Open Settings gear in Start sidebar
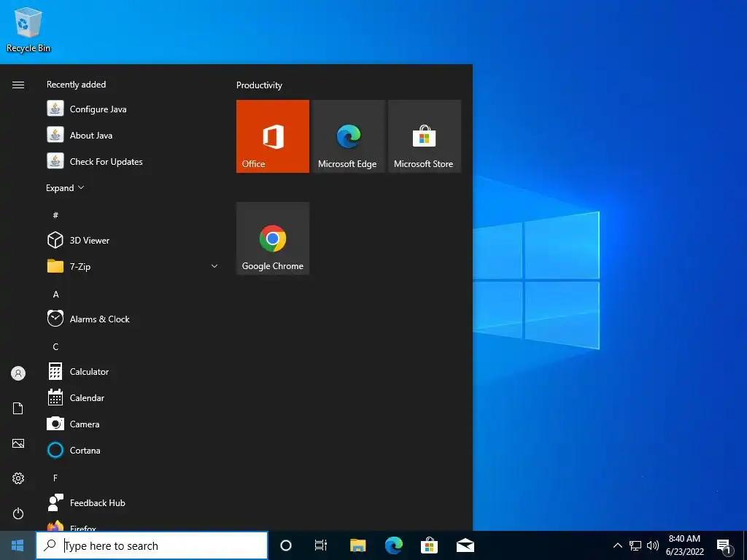 tap(18, 478)
